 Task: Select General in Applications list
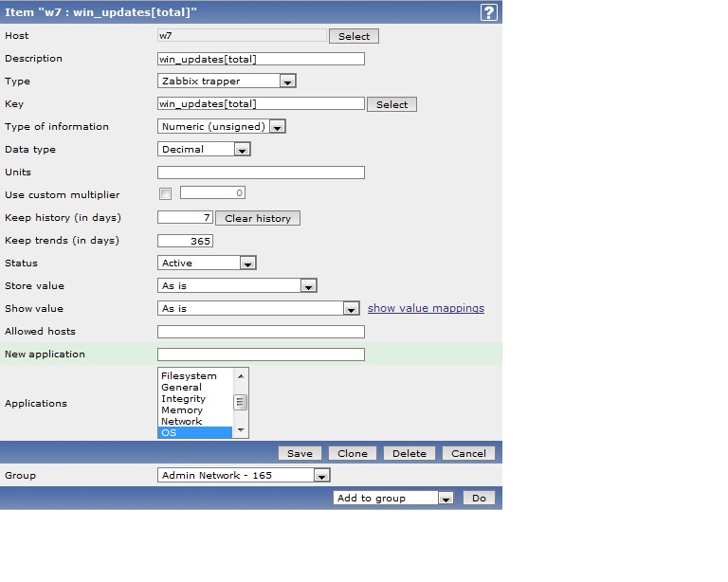(195, 387)
